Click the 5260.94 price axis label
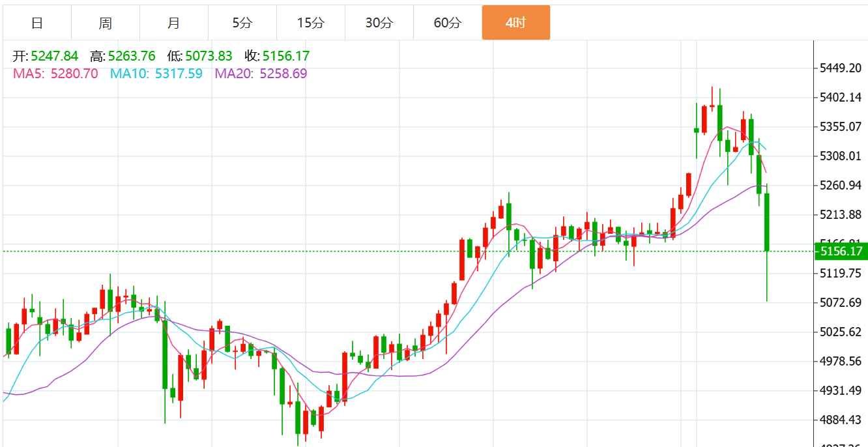 [x=841, y=186]
